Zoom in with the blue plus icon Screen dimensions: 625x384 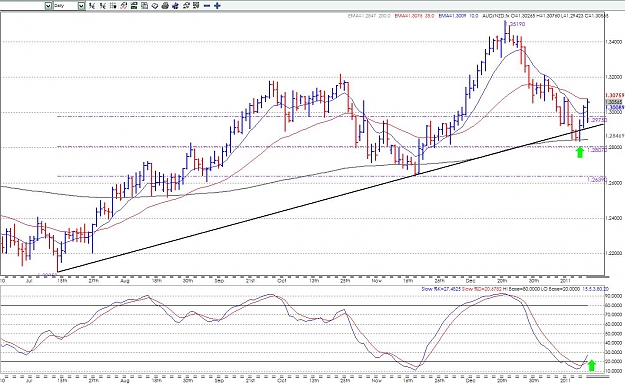(x=217, y=6)
